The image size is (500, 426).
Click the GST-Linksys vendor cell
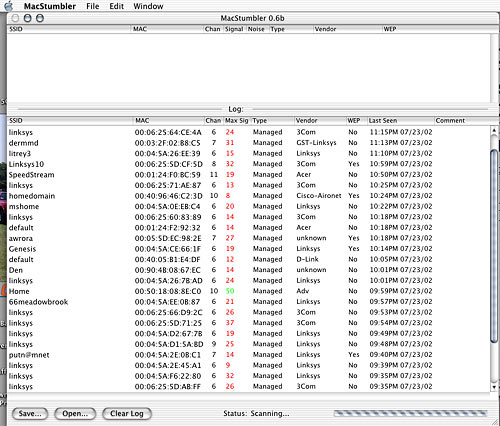pos(316,143)
